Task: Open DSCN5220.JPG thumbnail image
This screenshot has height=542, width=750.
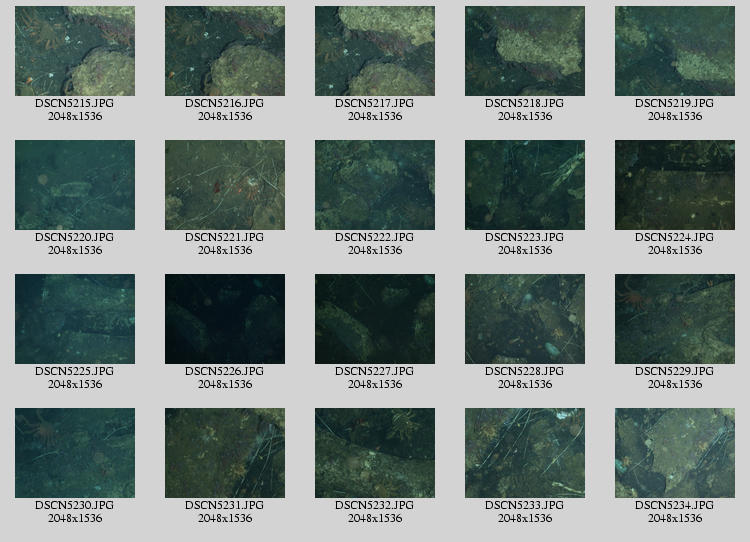Action: point(75,185)
